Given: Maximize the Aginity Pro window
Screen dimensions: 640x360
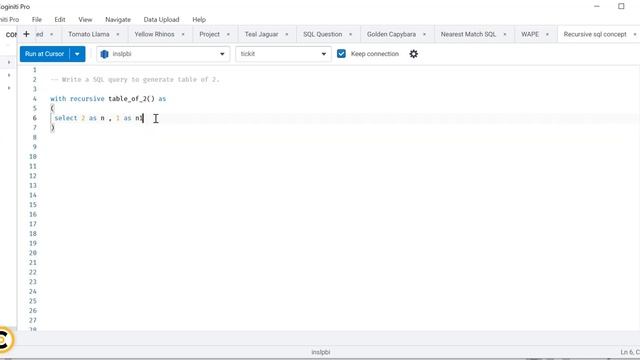Looking at the screenshot, I should coord(621,6).
